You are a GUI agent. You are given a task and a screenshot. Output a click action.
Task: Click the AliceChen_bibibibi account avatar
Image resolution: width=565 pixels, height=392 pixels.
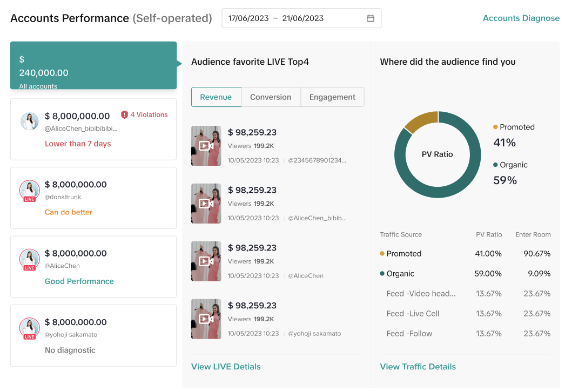[30, 121]
